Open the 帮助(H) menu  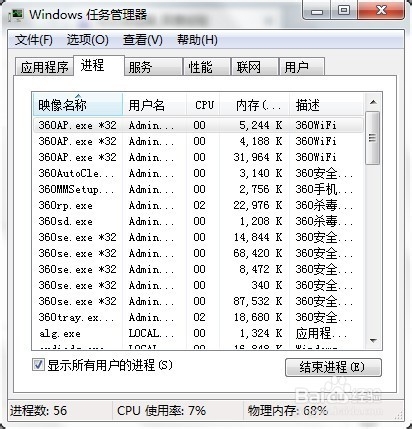pos(197,40)
